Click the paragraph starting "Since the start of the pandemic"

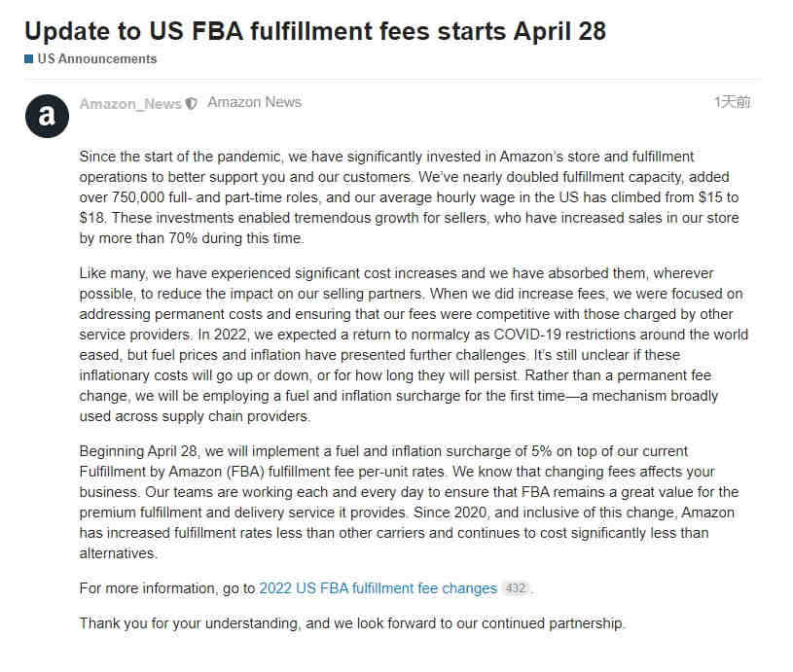[x=409, y=197]
